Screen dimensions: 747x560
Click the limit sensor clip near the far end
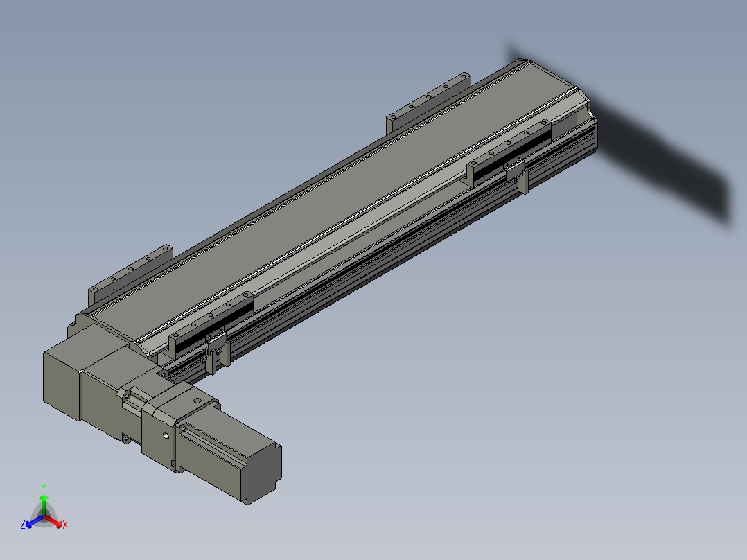pyautogui.click(x=518, y=177)
